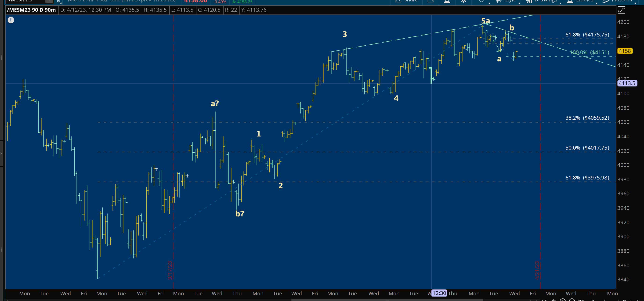The image size is (644, 301).
Task: Click the 3/17/23 vertical date marker label
Action: [170, 270]
